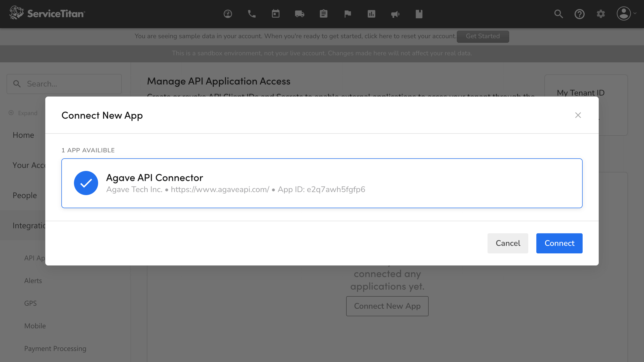Click the Expand sidebar control

23,113
